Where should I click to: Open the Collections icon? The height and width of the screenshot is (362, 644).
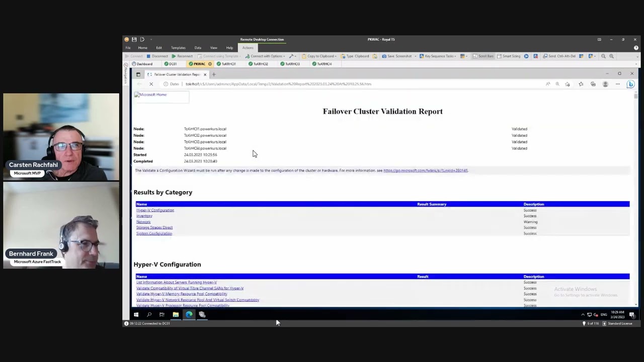(593, 84)
